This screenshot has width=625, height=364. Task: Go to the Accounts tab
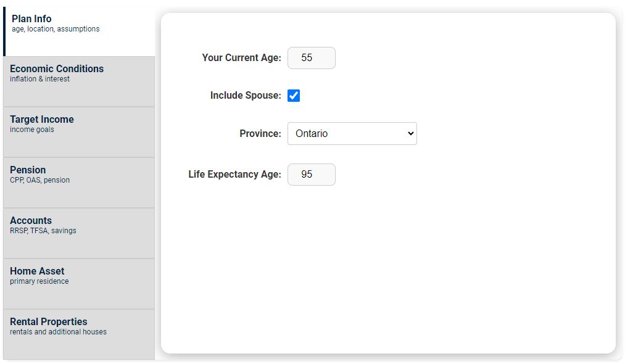(x=79, y=233)
